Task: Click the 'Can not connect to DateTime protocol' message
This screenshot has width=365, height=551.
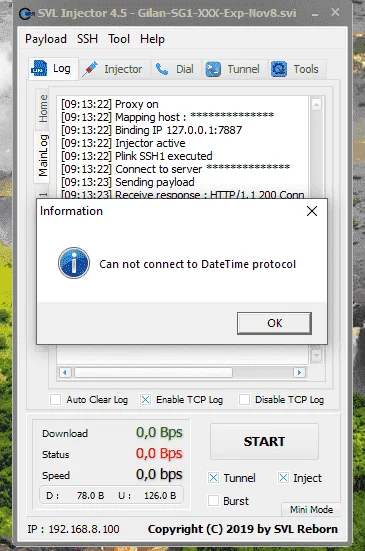Action: [x=197, y=264]
